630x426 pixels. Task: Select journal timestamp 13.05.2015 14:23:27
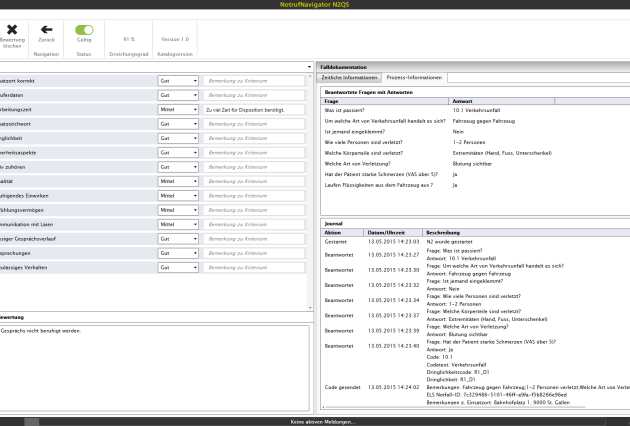pyautogui.click(x=393, y=255)
